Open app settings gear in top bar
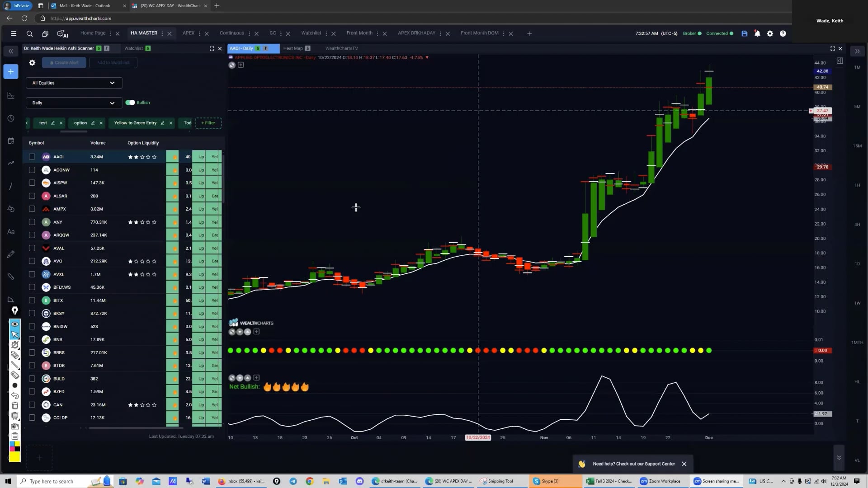The image size is (868, 488). click(x=770, y=33)
